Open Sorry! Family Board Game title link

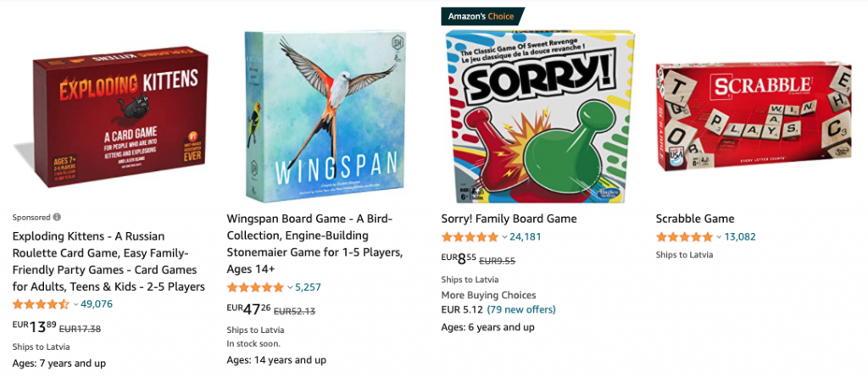click(509, 219)
